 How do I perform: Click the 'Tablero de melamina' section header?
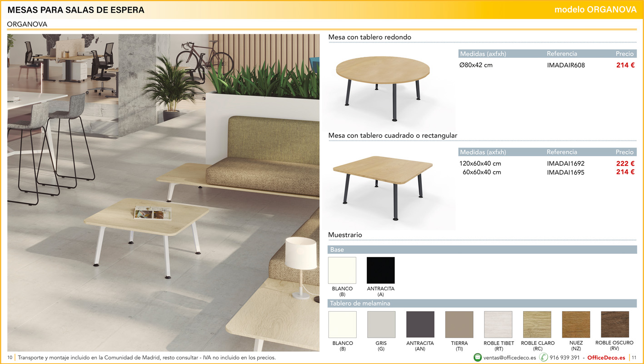pos(482,303)
